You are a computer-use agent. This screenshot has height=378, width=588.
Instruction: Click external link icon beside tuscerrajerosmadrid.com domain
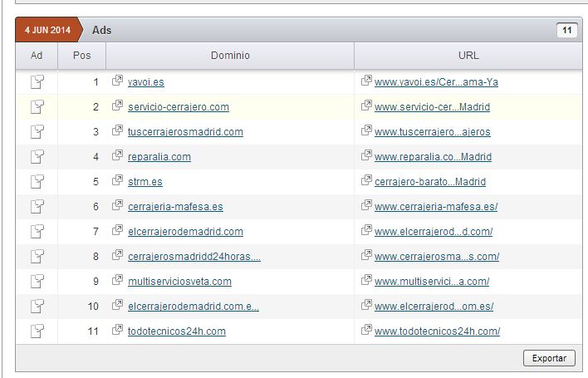[117, 130]
